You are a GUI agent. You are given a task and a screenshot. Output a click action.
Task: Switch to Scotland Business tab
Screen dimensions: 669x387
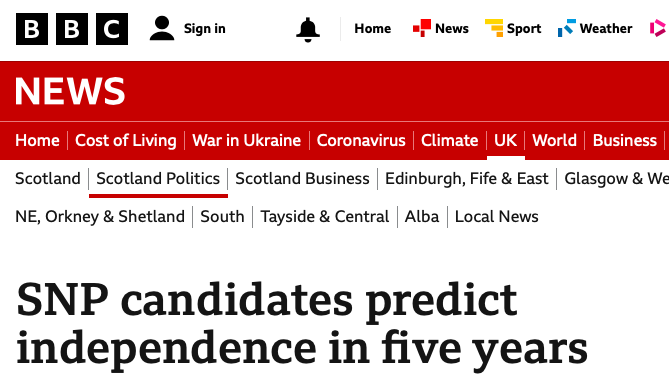303,179
